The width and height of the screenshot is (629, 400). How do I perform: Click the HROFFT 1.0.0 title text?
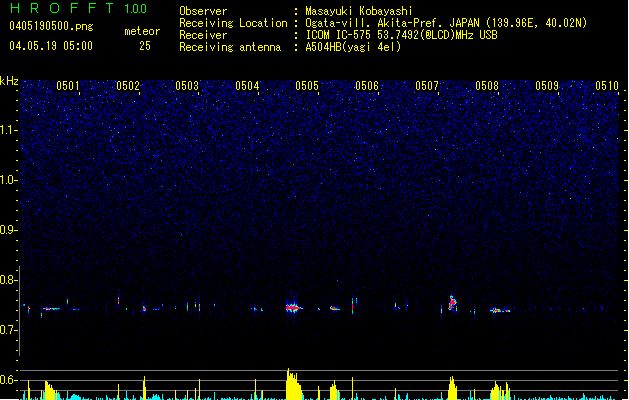pos(78,8)
